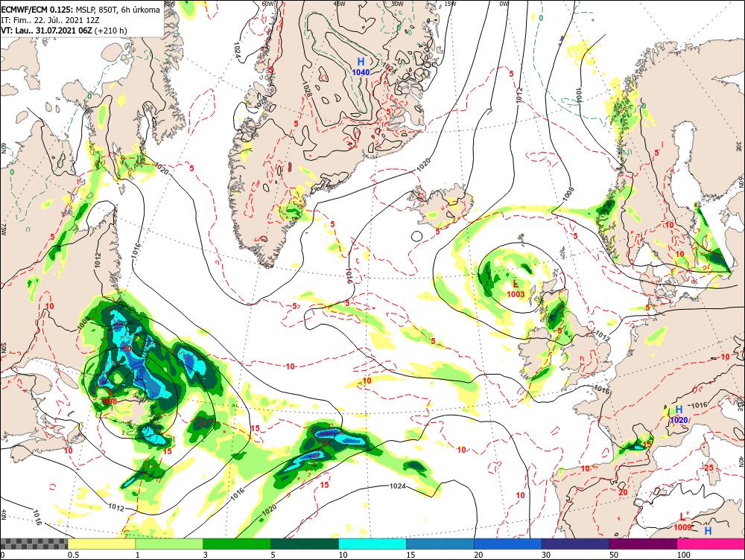
Task: Select the '30W' longitude label on the top edge
Action: (x=396, y=3)
